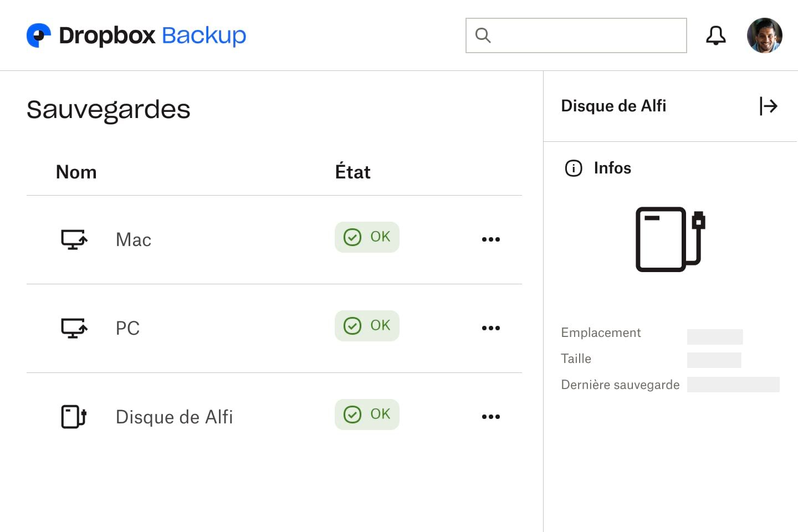The image size is (798, 532).
Task: Click the computer icon next to PC
Action: (73, 328)
